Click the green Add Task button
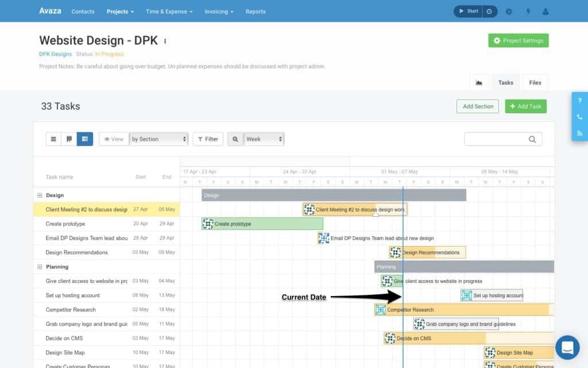Image resolution: width=588 pixels, height=368 pixels. tap(525, 106)
